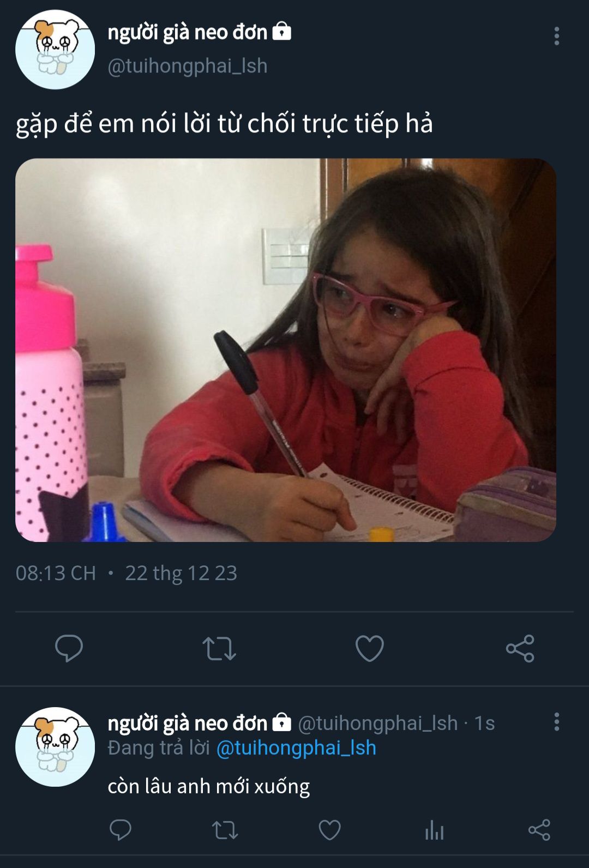Like the main tweet with heart
The width and height of the screenshot is (589, 868).
pos(369,648)
